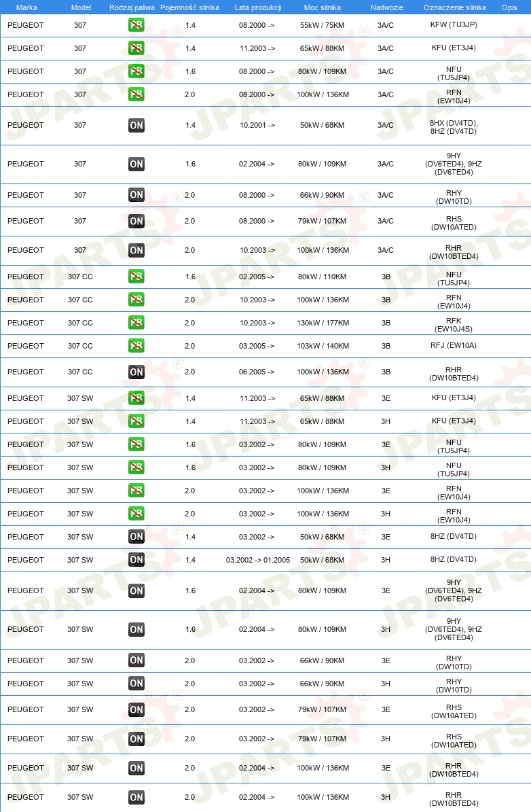The image size is (531, 812).
Task: Select the petrol icon in the 307 SW 1.4 3E row
Action: 136,398
